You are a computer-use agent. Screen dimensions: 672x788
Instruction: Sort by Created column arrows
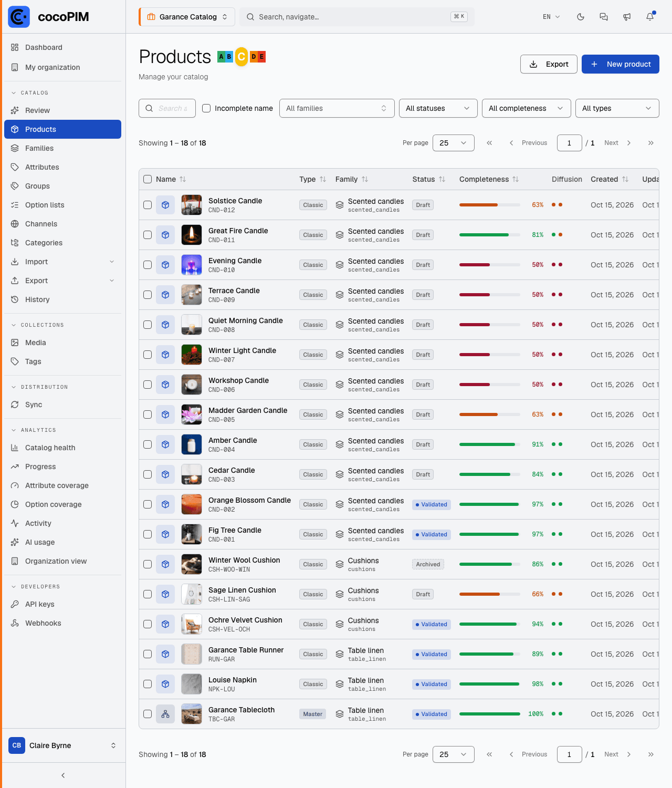pos(625,179)
